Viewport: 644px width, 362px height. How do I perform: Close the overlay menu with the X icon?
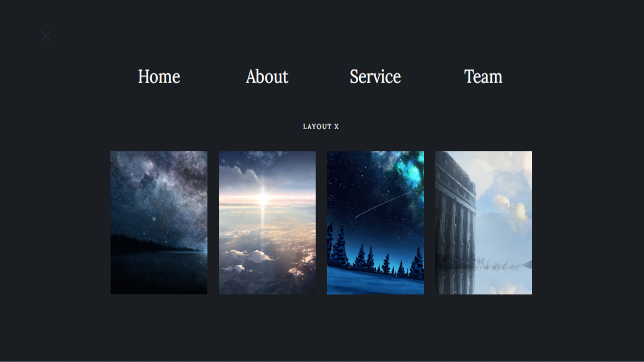pos(46,36)
